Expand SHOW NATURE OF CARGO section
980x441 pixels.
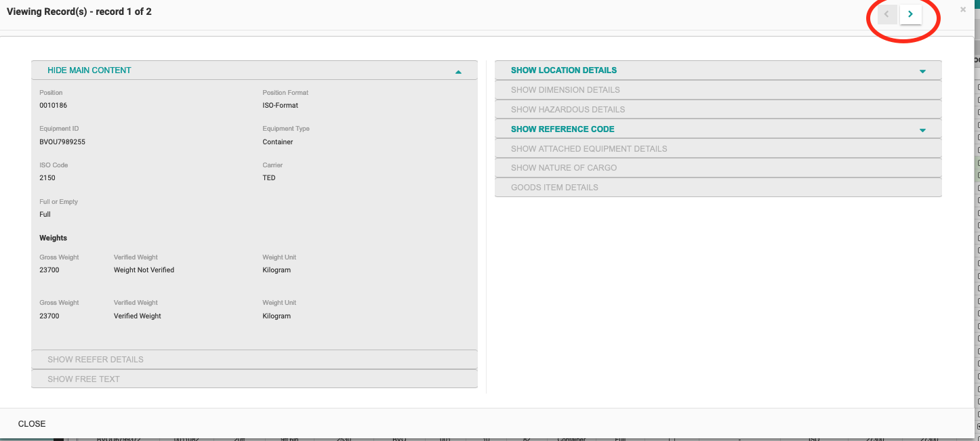click(563, 168)
